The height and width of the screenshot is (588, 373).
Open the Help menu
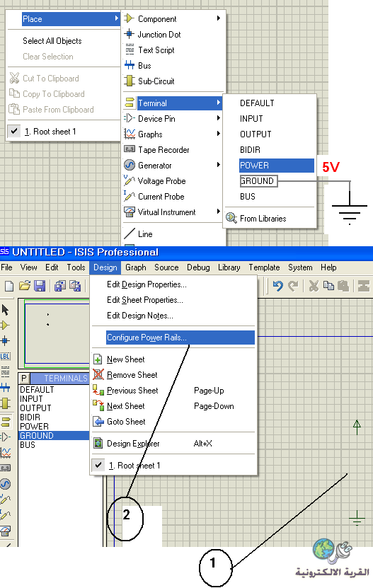(328, 267)
